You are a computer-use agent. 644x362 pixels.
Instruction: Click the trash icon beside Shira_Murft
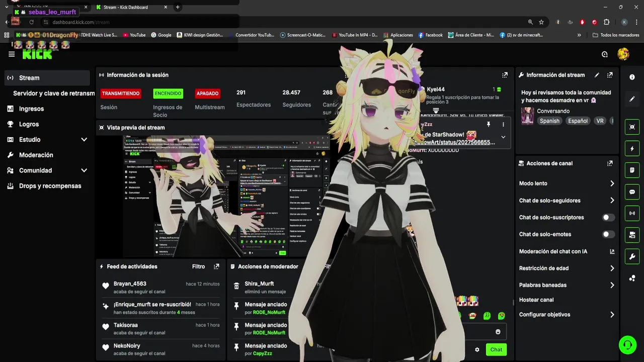[236, 286]
